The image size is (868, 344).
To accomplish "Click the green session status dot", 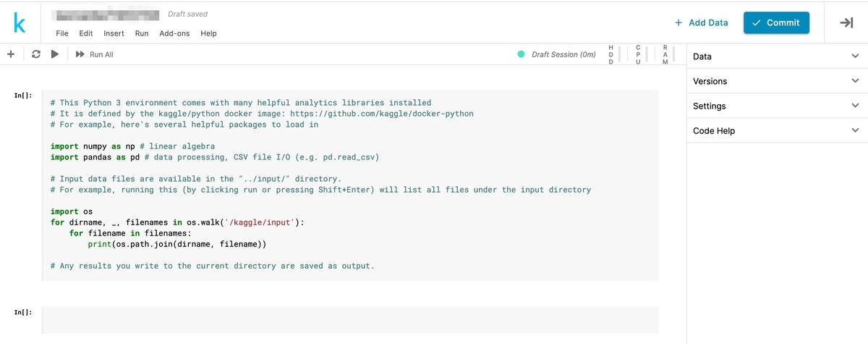I will (x=522, y=54).
